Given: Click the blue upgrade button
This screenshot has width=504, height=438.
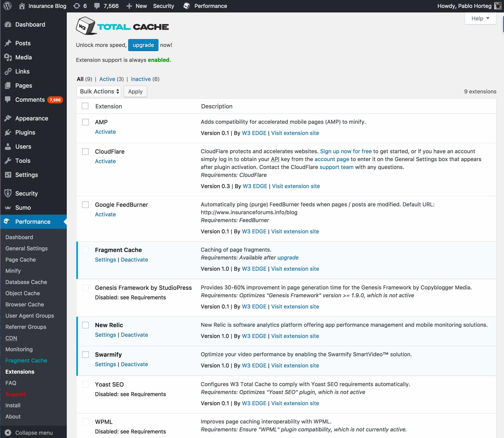Looking at the screenshot, I should coord(143,45).
